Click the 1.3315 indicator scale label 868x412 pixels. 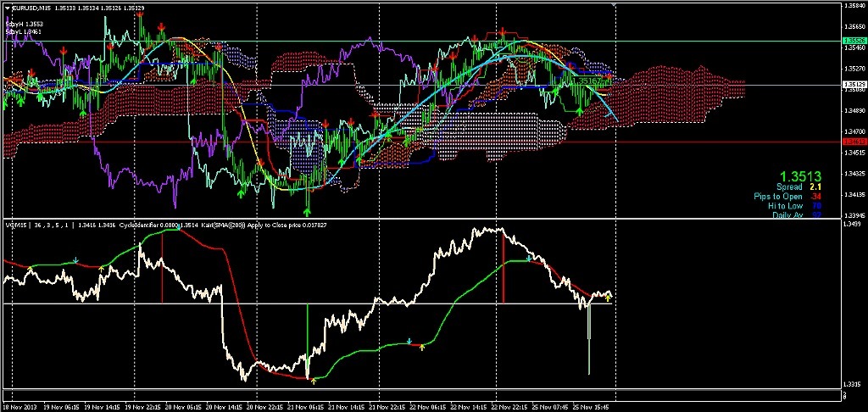tap(851, 384)
